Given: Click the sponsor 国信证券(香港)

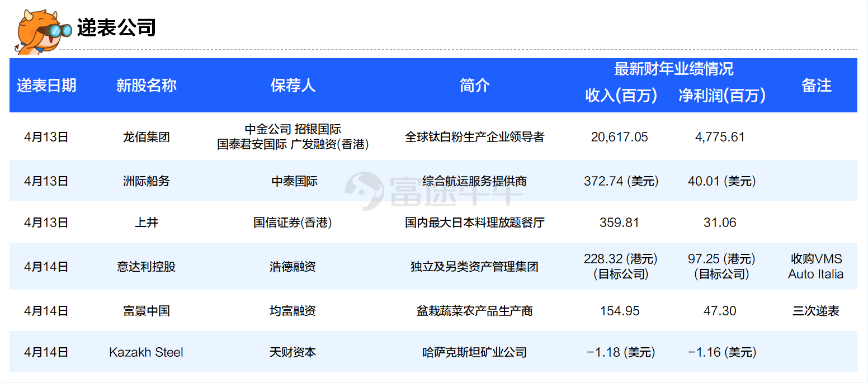Looking at the screenshot, I should tap(293, 223).
